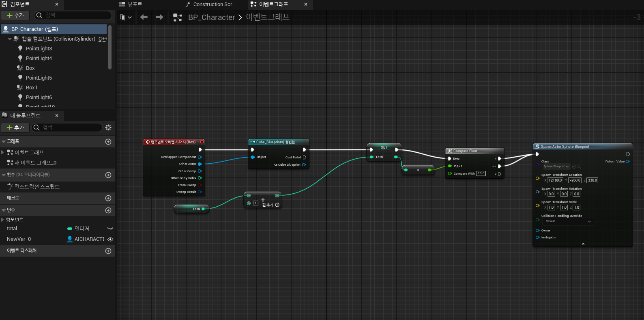Click 핀 추가 on the add node
This screenshot has width=644, height=320.
point(271,205)
